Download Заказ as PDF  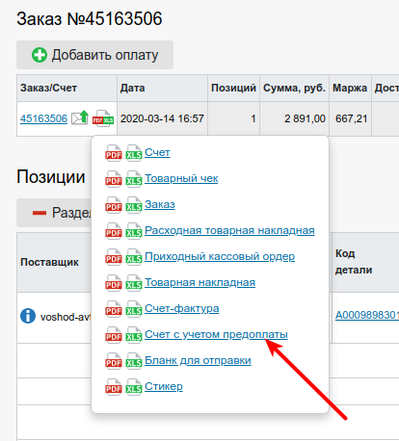click(113, 205)
